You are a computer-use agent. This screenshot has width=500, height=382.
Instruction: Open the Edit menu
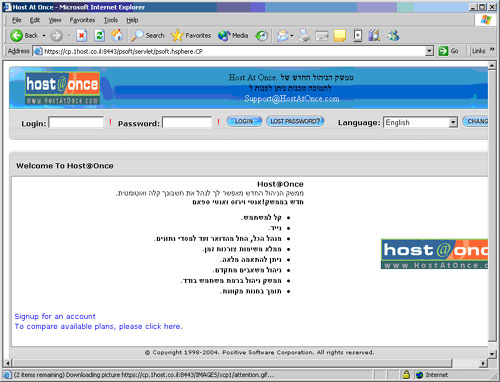[x=35, y=20]
